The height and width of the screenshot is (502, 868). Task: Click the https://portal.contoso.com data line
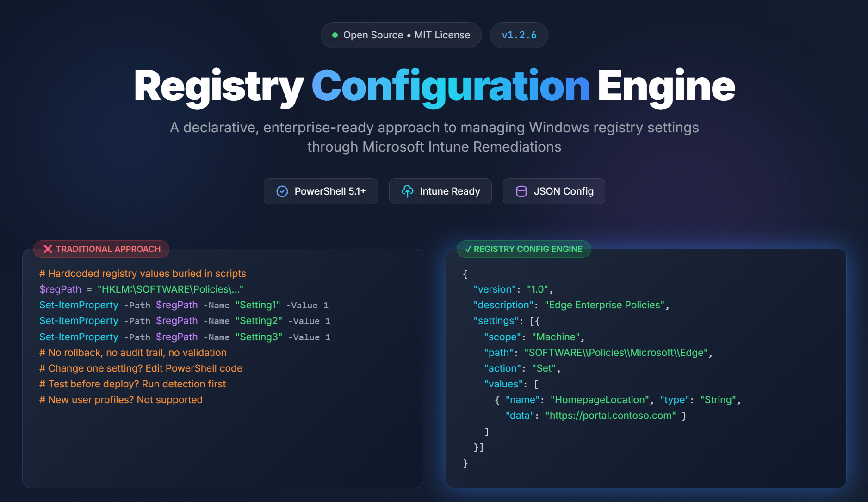click(596, 416)
